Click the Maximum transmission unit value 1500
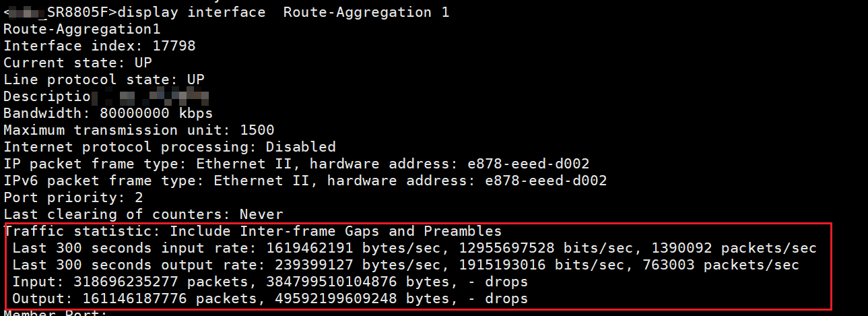Screen dimensions: 868x316 [257, 130]
